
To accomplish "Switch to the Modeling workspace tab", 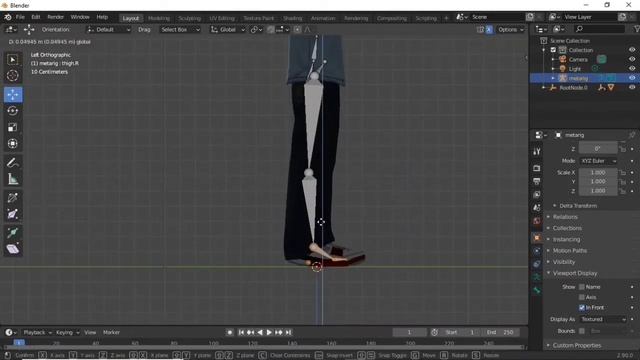I will 159,18.
